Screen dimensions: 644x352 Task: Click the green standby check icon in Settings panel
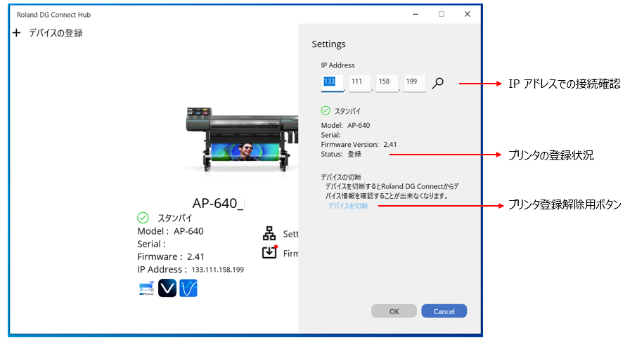pyautogui.click(x=326, y=111)
